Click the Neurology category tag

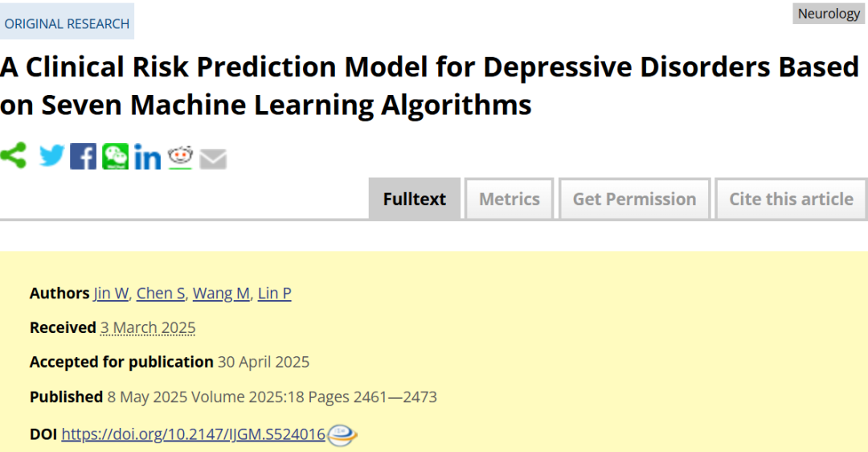pyautogui.click(x=829, y=14)
